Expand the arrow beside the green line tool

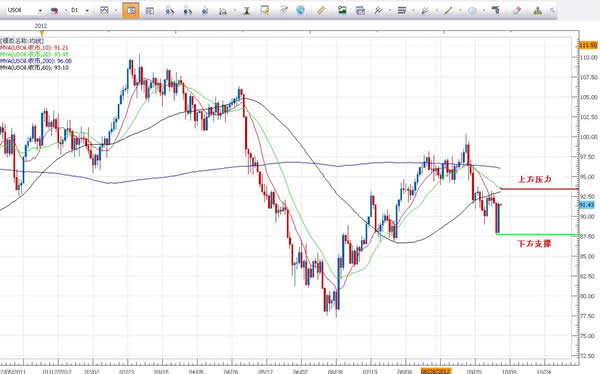pyautogui.click(x=460, y=11)
